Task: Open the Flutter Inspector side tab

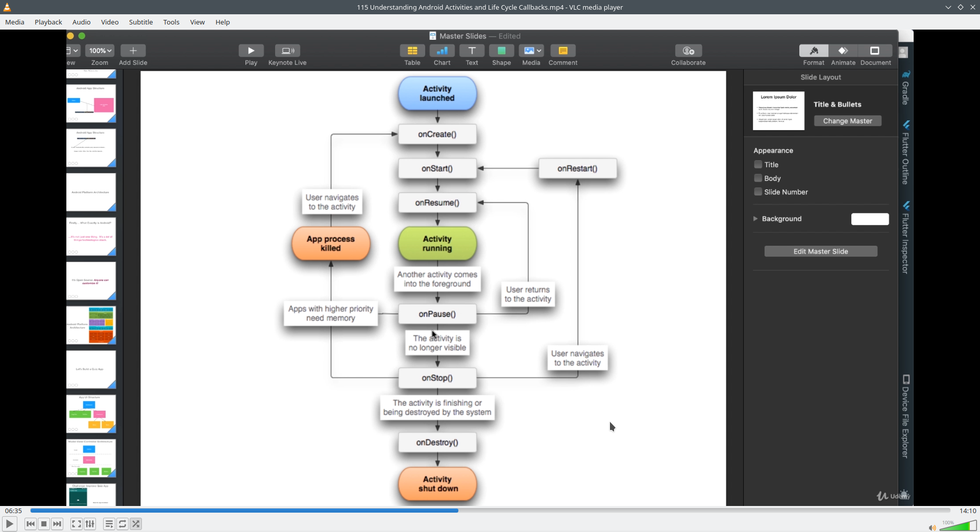Action: point(905,238)
